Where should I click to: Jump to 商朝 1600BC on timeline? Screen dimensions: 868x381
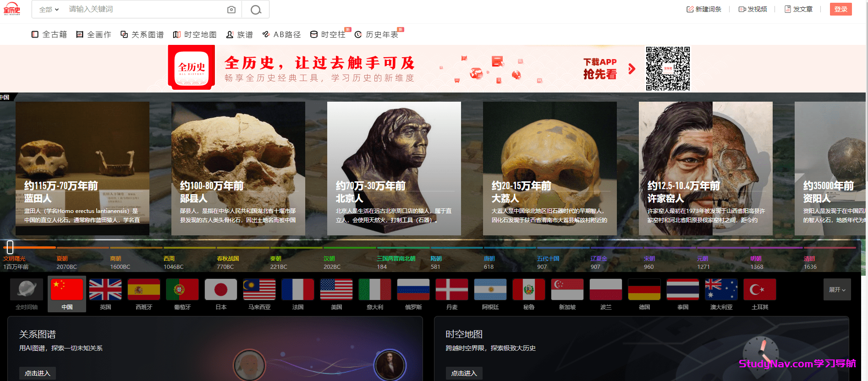pos(120,262)
